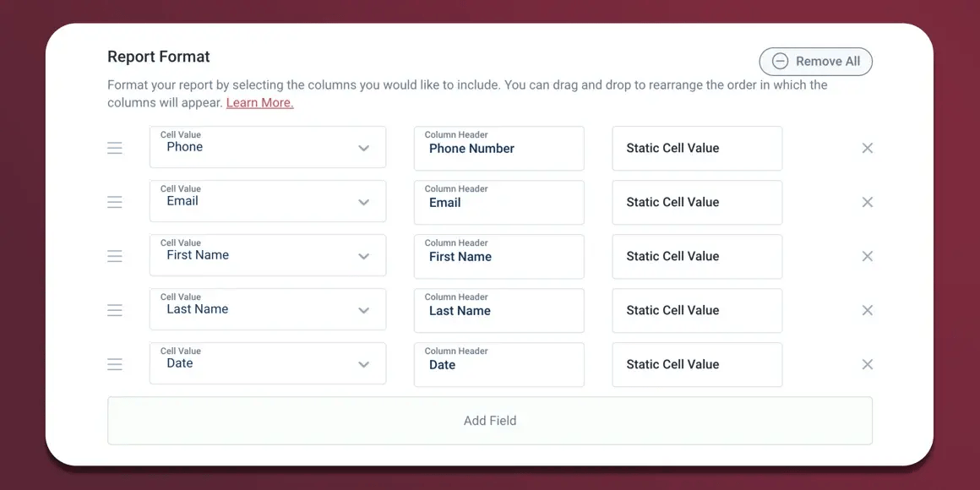Click the Add Field button
The image size is (980, 490).
[x=490, y=421]
